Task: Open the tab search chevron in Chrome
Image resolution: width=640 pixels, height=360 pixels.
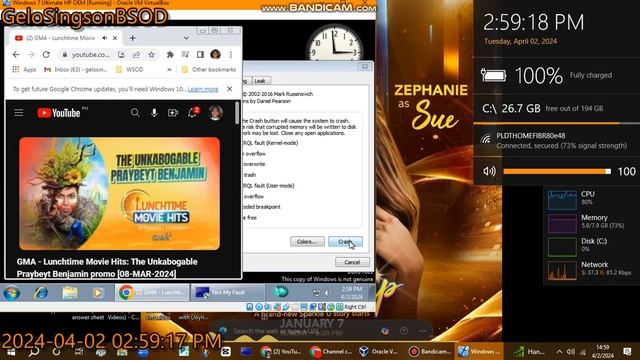Action: click(186, 38)
